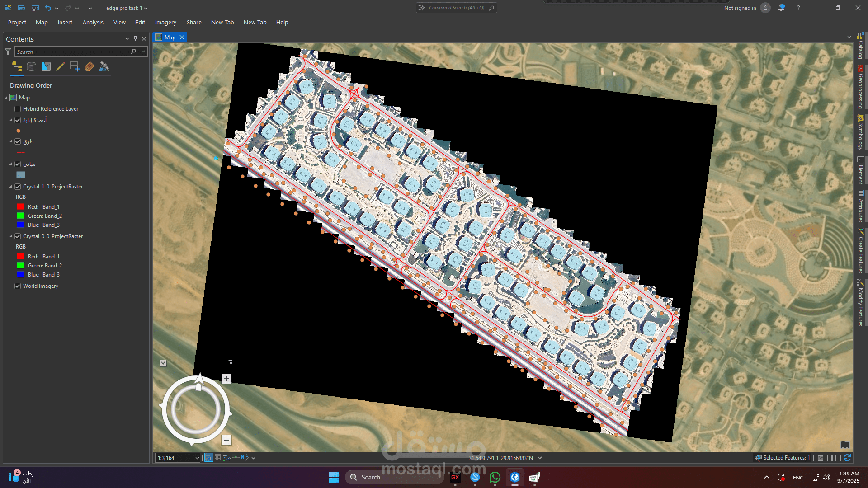Toggle snapping icon in status bar

point(209,458)
